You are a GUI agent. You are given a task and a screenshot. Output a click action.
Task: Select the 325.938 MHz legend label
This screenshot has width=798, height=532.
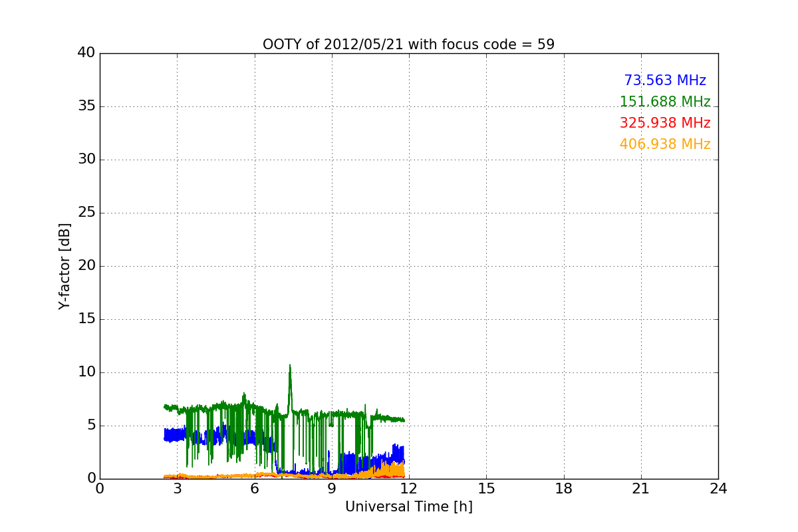point(665,123)
